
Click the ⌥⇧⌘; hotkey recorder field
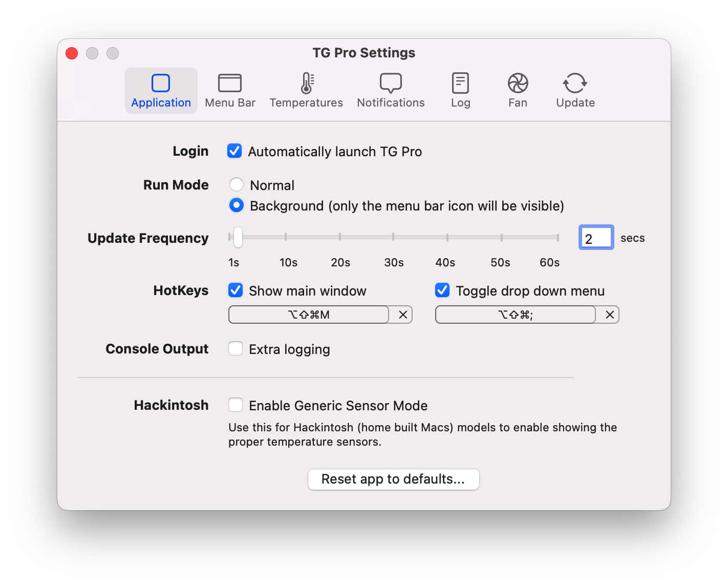[x=515, y=315]
